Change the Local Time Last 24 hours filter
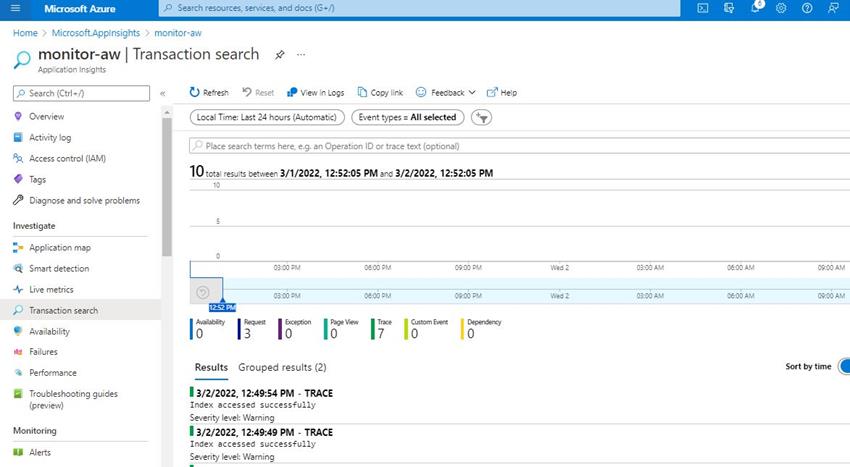The image size is (850, 467). 267,117
